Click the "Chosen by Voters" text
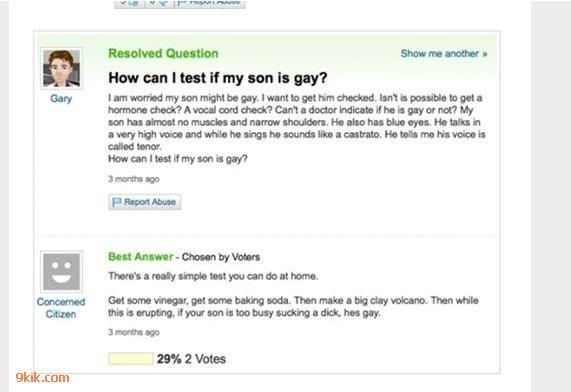 click(221, 257)
